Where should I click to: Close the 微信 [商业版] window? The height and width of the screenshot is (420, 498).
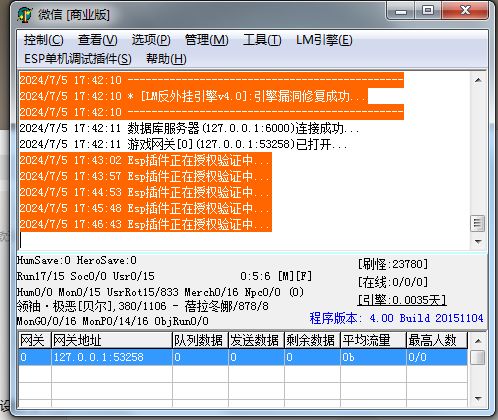click(x=465, y=11)
